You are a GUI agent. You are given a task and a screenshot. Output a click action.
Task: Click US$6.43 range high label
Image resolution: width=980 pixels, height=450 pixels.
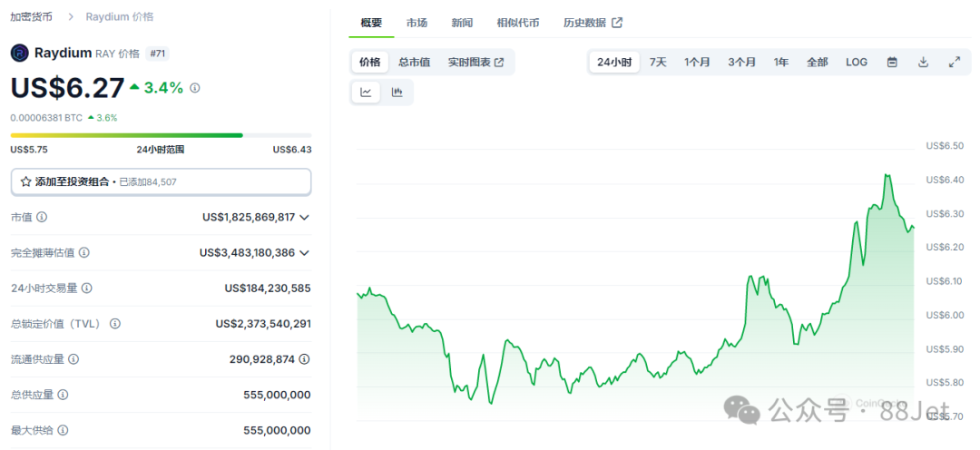point(292,150)
